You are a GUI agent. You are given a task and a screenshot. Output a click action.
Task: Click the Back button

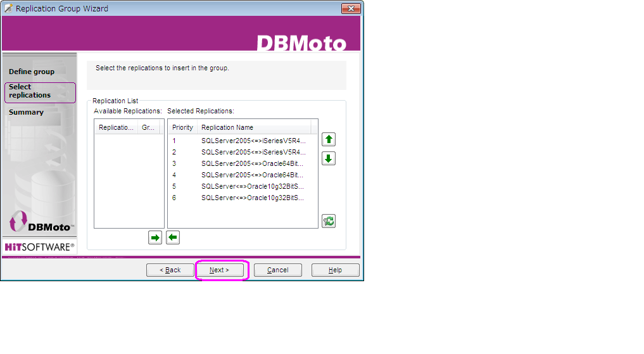coord(170,270)
